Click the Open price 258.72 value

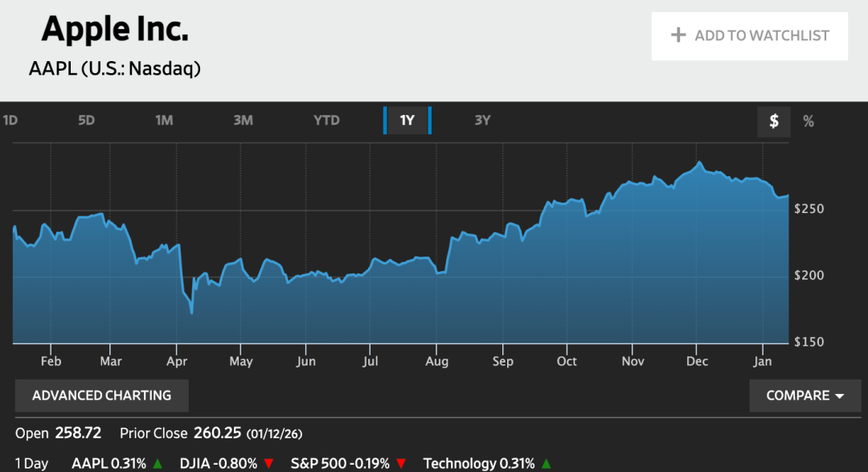click(78, 433)
